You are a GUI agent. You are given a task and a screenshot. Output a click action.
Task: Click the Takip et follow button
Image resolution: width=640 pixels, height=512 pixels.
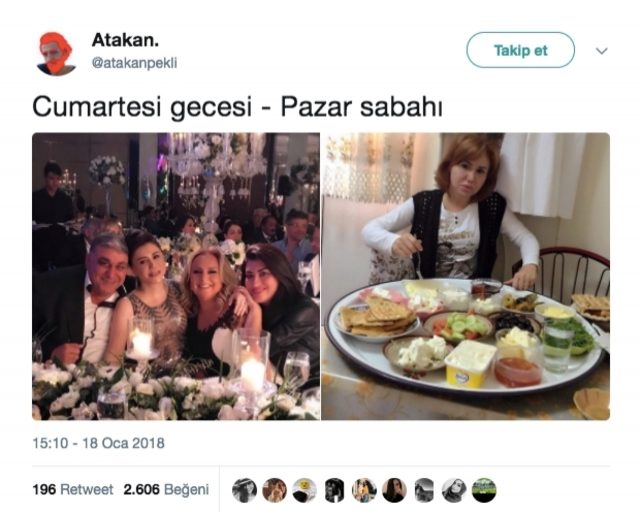[520, 50]
